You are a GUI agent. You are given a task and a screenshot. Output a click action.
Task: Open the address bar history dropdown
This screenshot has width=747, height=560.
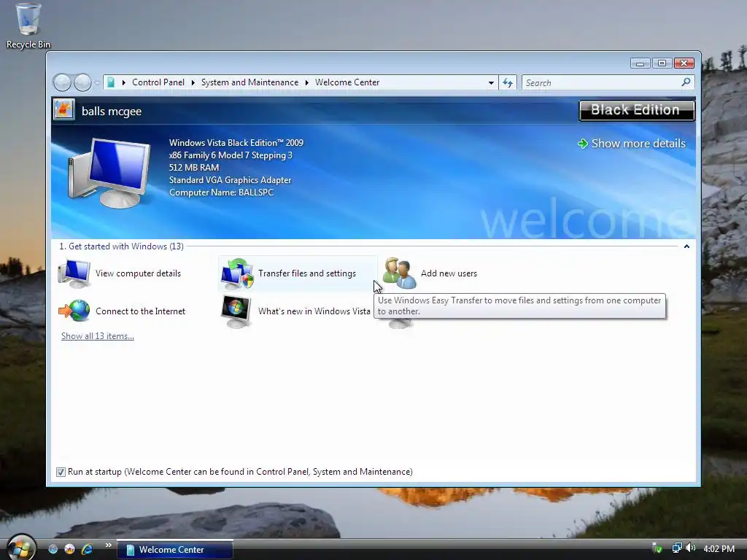(x=491, y=83)
